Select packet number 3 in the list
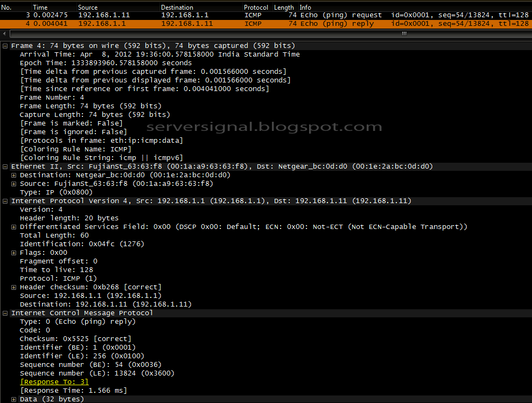Screen dimensions: 532x403 point(162,15)
